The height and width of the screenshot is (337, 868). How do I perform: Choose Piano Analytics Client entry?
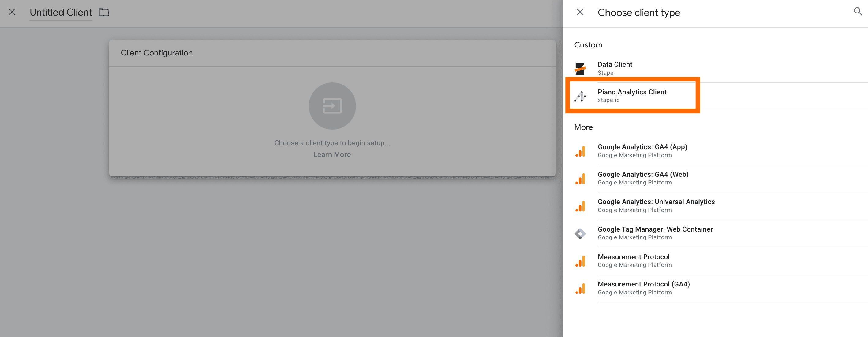pos(632,96)
